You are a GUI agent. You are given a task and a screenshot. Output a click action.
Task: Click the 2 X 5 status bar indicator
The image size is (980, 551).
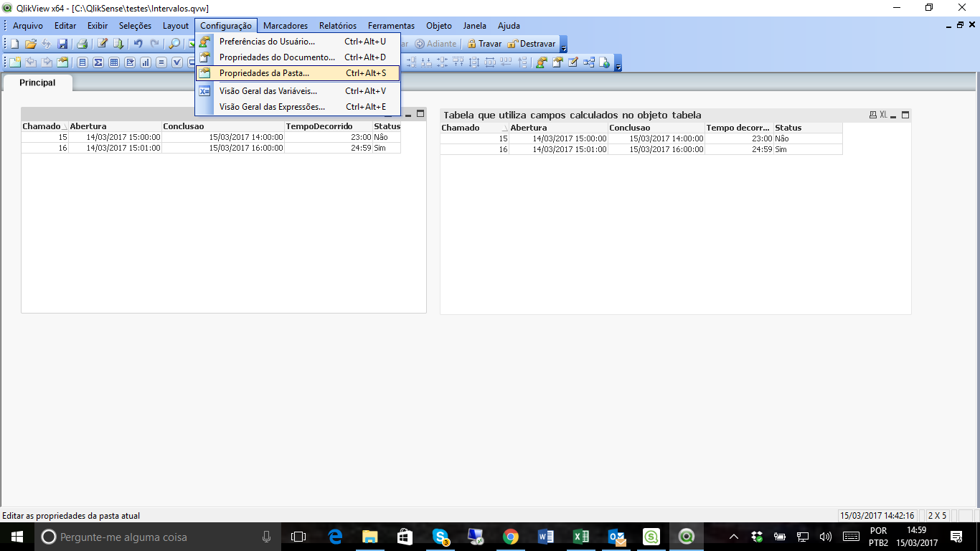tap(938, 515)
